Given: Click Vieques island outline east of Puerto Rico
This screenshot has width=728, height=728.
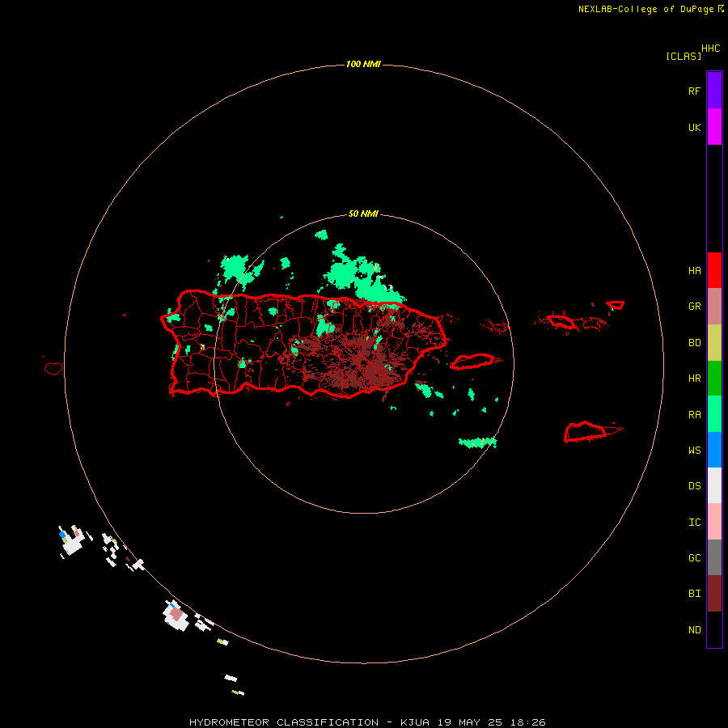Looking at the screenshot, I should click(x=472, y=362).
